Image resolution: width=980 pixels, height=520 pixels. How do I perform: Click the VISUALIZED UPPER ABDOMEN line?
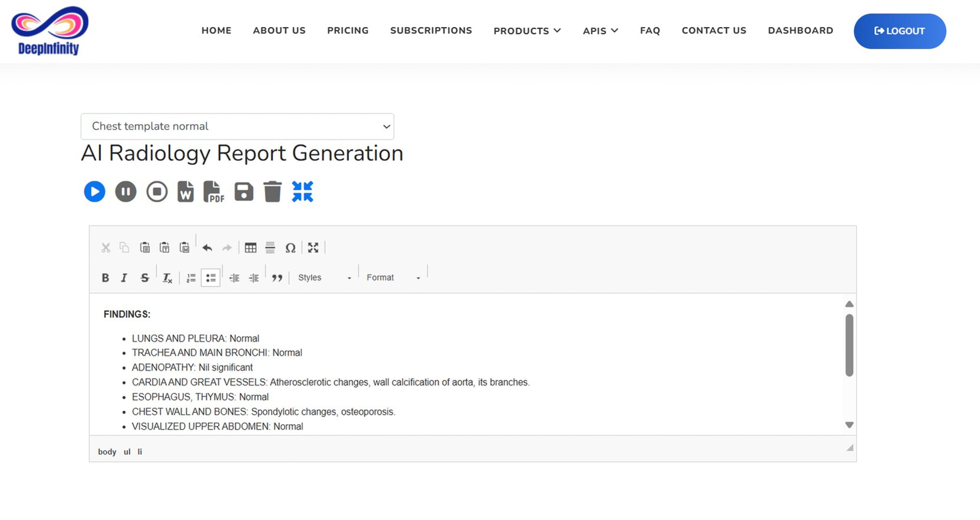tap(217, 426)
